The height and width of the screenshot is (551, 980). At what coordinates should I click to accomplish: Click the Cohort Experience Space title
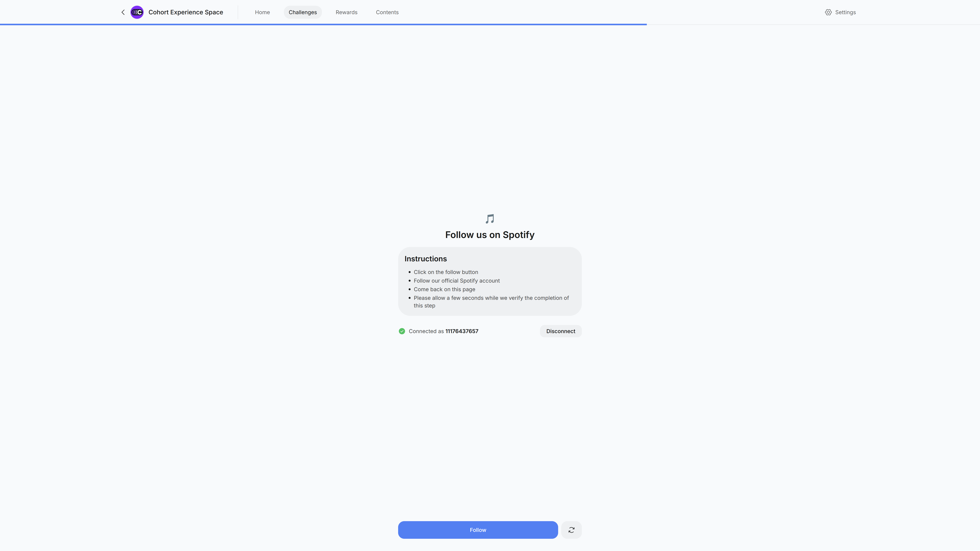point(186,12)
